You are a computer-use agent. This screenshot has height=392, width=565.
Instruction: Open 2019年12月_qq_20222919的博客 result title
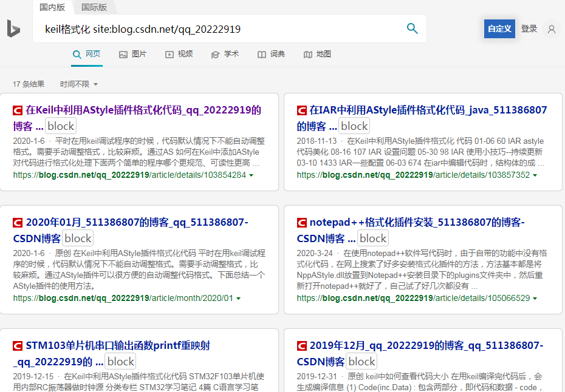pos(420,353)
